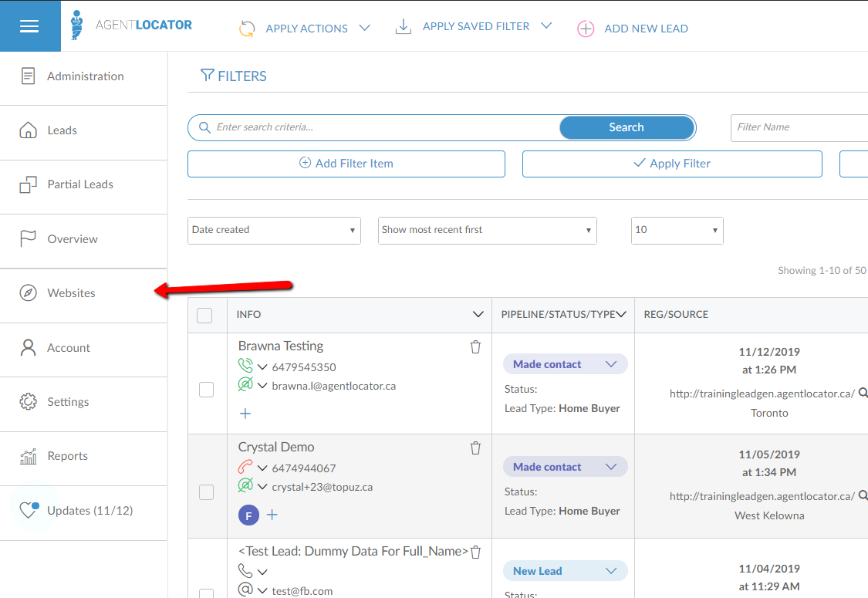Open Settings in the sidebar
Image resolution: width=868 pixels, height=598 pixels.
83,402
